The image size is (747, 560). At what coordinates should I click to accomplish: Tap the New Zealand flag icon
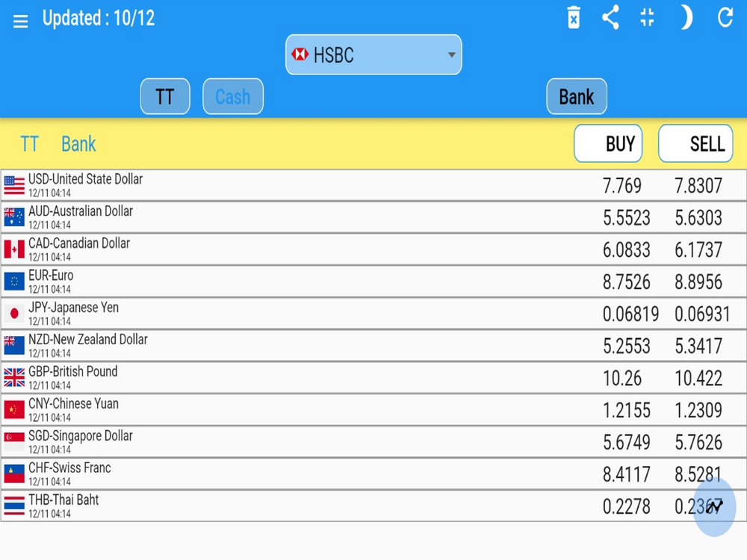(x=14, y=345)
